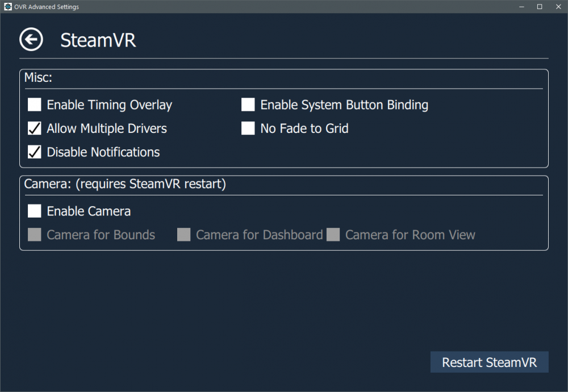Uncheck Allow Multiple Drivers
Screen dimensions: 568x392
[35, 128]
